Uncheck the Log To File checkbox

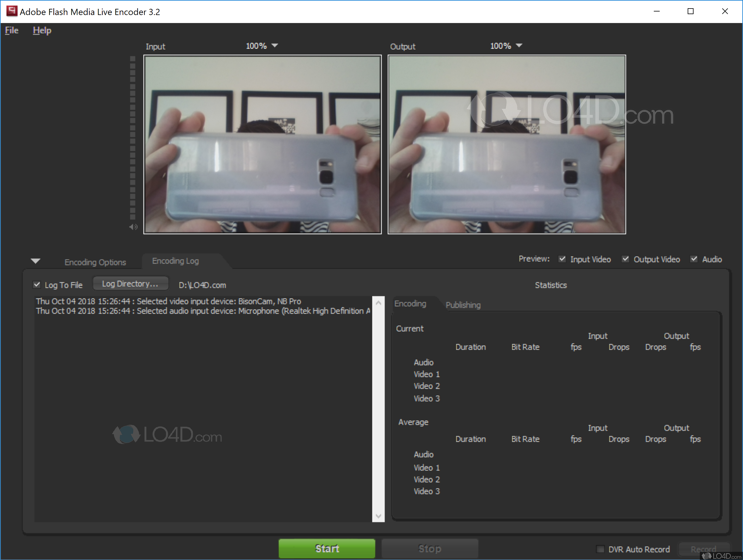click(37, 285)
